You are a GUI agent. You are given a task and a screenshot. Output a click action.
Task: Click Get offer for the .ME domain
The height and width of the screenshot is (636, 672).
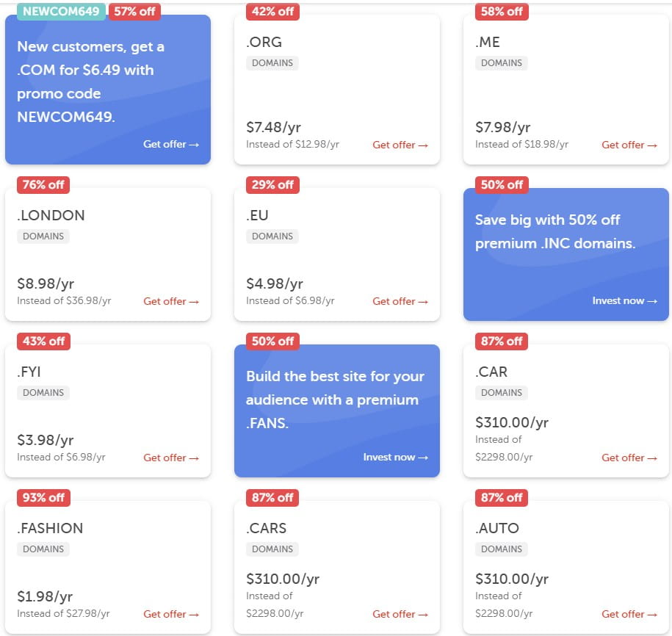629,145
